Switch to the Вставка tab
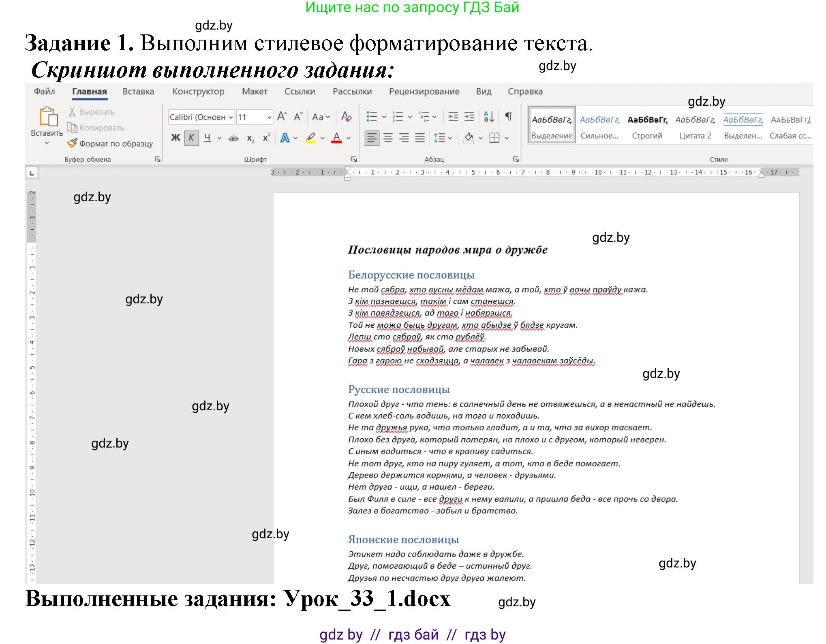Screen dimensions: 826x644 (138, 91)
